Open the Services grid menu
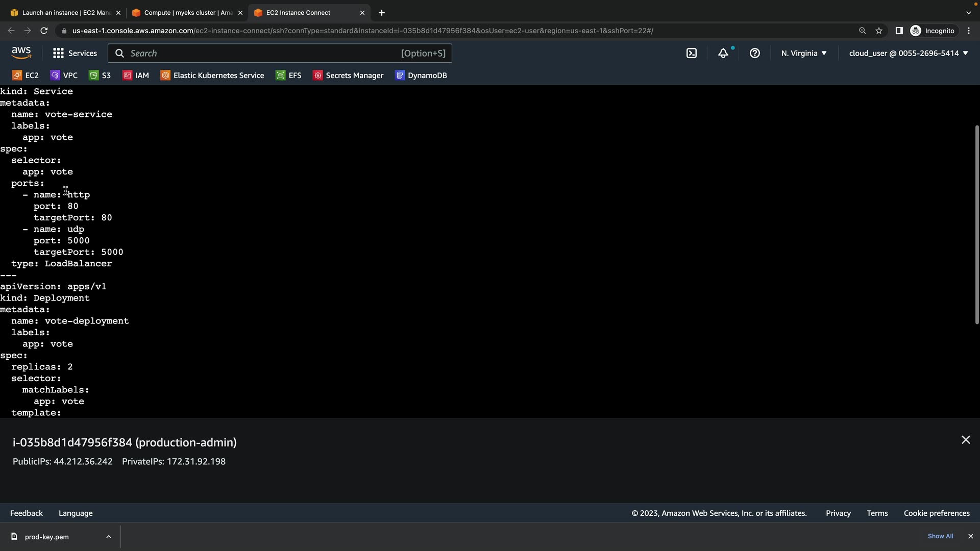The width and height of the screenshot is (980, 551). click(75, 53)
